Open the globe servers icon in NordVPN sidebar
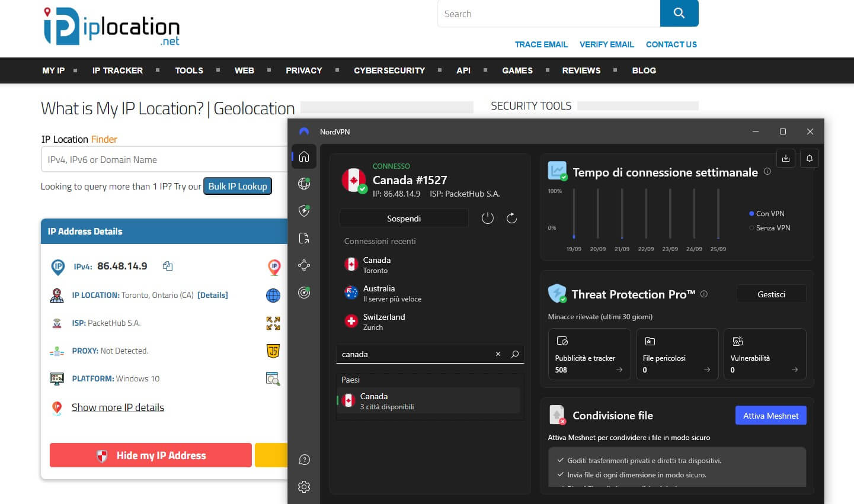This screenshot has height=504, width=854. (304, 184)
